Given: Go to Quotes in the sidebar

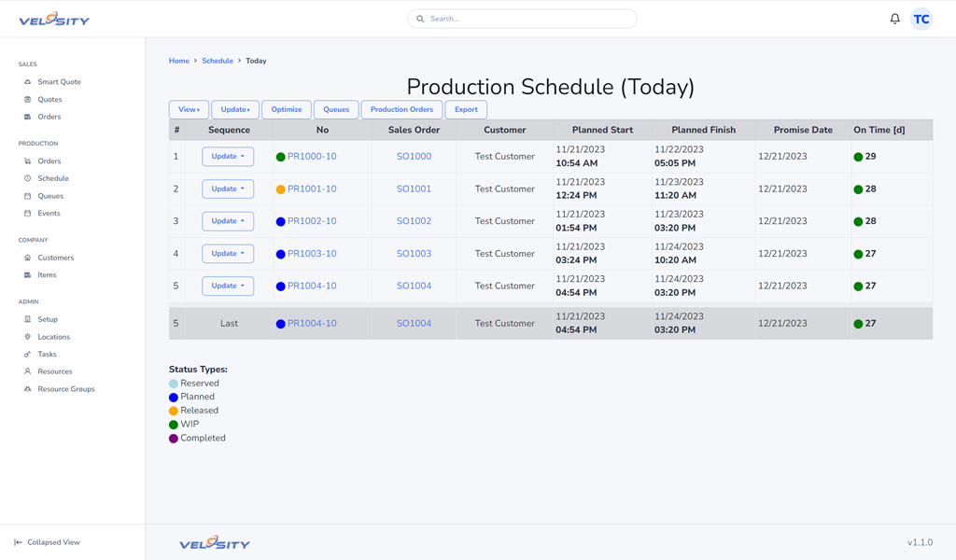Looking at the screenshot, I should point(50,99).
